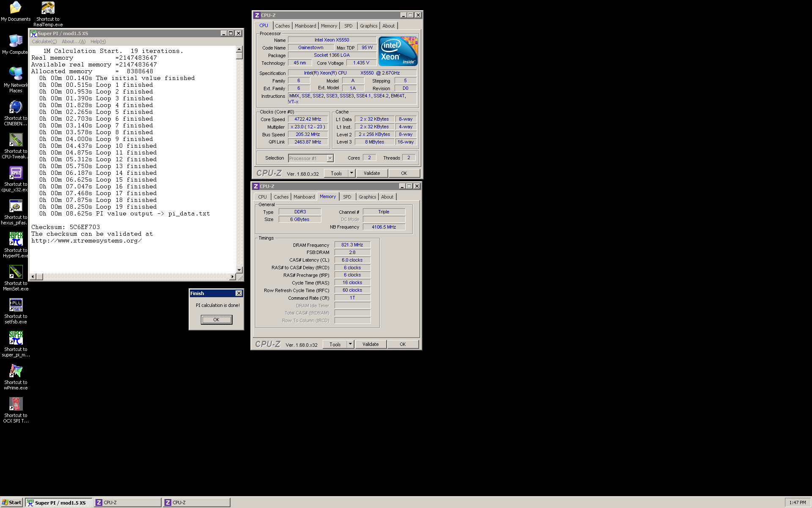Click the Multiplier value x 23.0
The height and width of the screenshot is (508, 812).
tap(308, 127)
